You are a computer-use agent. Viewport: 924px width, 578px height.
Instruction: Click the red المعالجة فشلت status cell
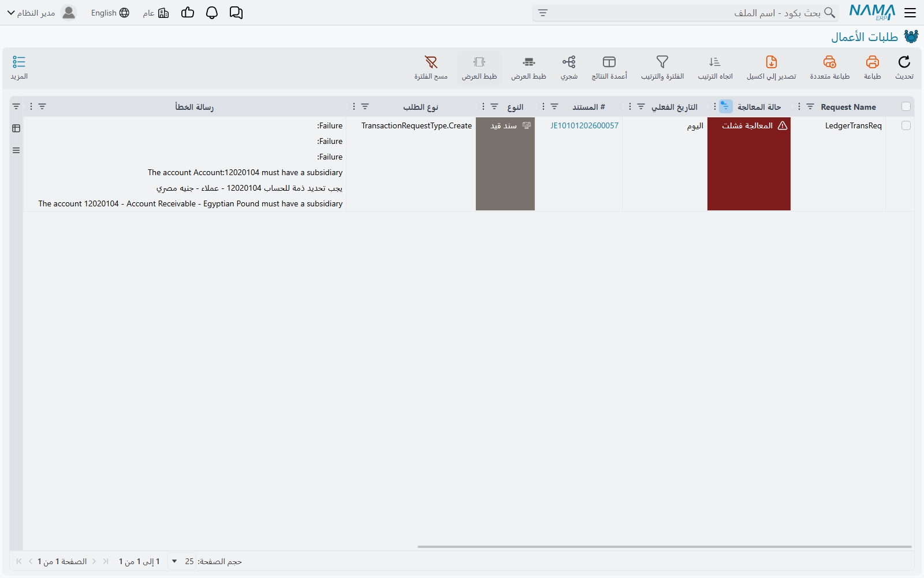point(748,164)
